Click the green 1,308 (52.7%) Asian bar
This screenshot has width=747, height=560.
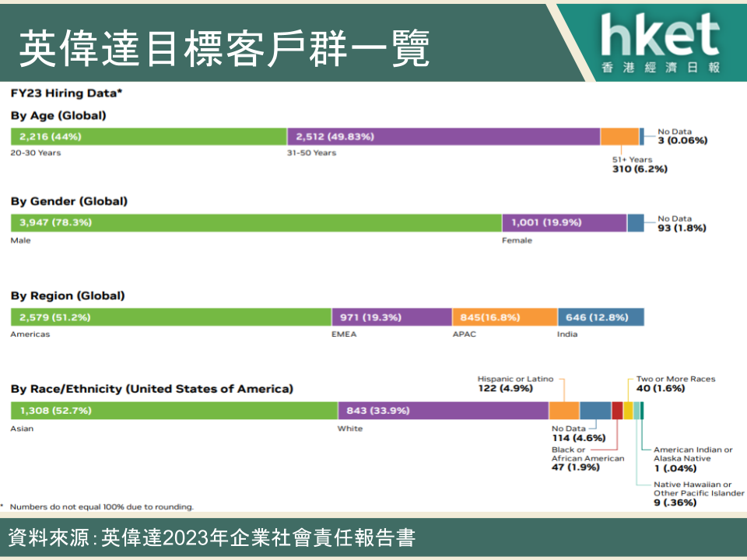click(174, 411)
